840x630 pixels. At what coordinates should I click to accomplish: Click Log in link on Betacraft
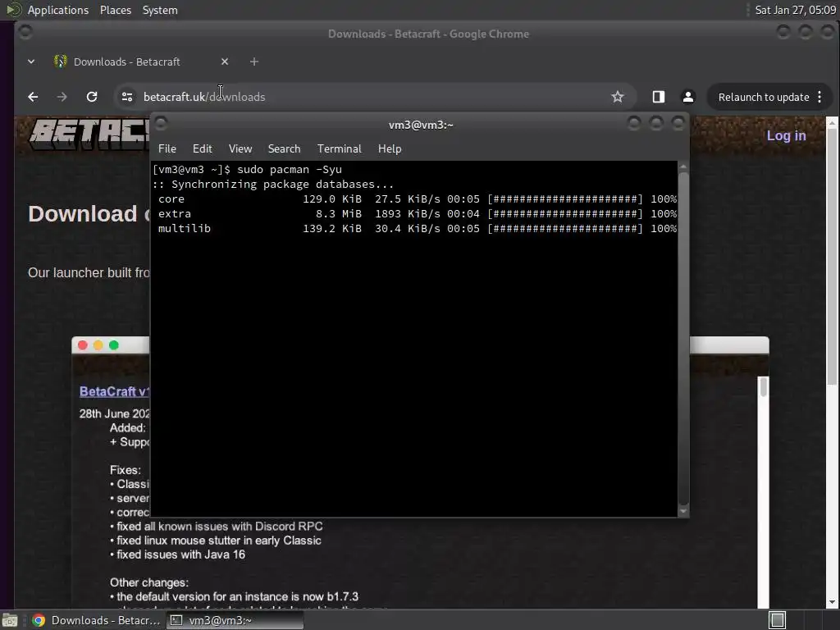click(x=786, y=135)
